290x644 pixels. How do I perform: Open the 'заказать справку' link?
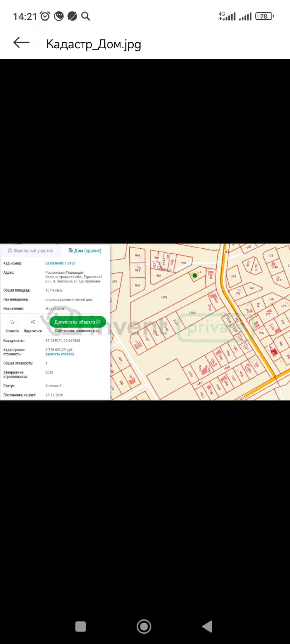point(59,354)
